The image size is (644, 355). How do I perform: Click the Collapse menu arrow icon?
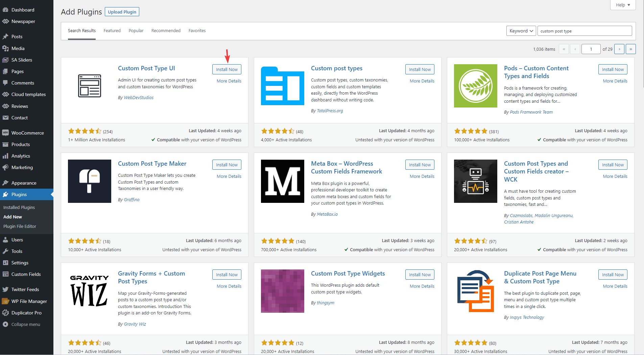point(5,324)
